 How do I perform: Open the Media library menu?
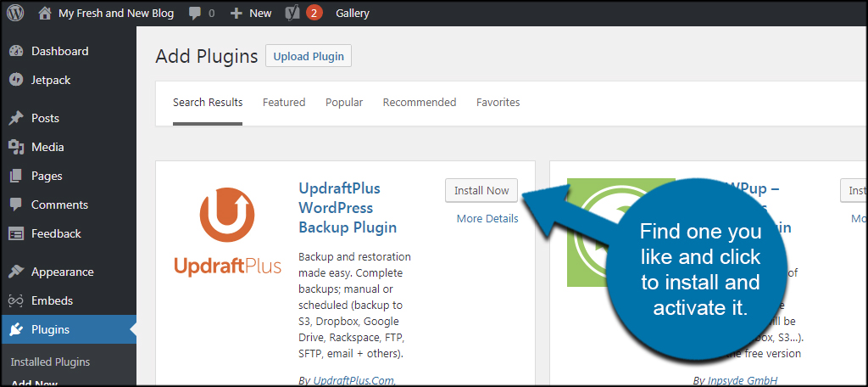(x=47, y=147)
